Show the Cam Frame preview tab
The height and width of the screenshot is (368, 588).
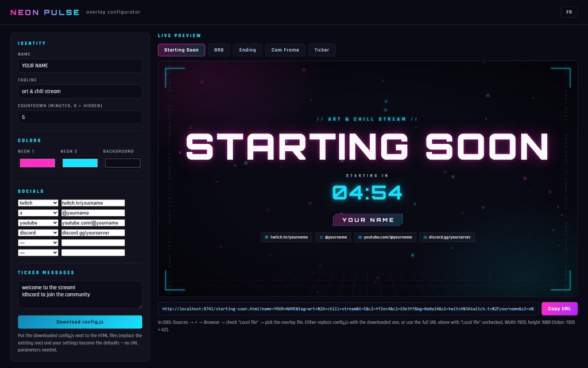pyautogui.click(x=285, y=50)
